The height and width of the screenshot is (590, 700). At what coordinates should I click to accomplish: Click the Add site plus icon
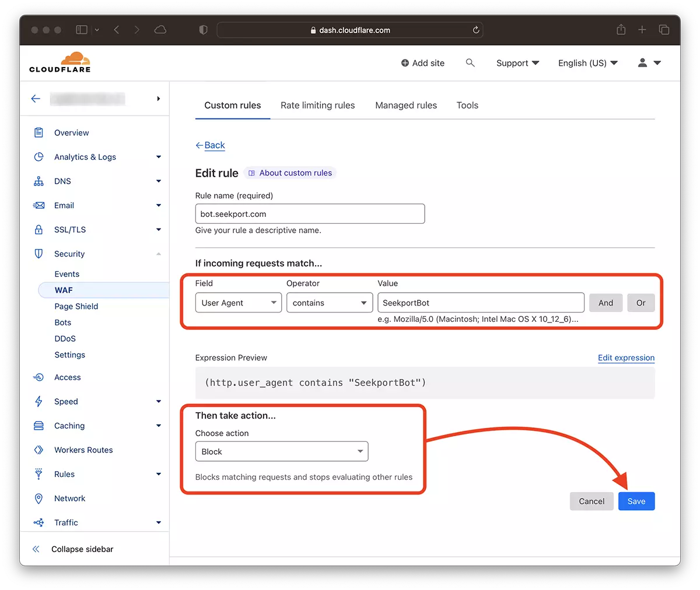pos(405,63)
